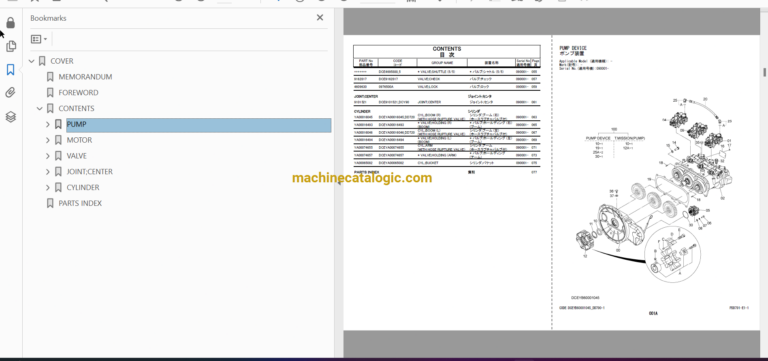Go to the PARTS INDEX bookmark
Viewport: 768px width, 361px height.
[x=80, y=203]
